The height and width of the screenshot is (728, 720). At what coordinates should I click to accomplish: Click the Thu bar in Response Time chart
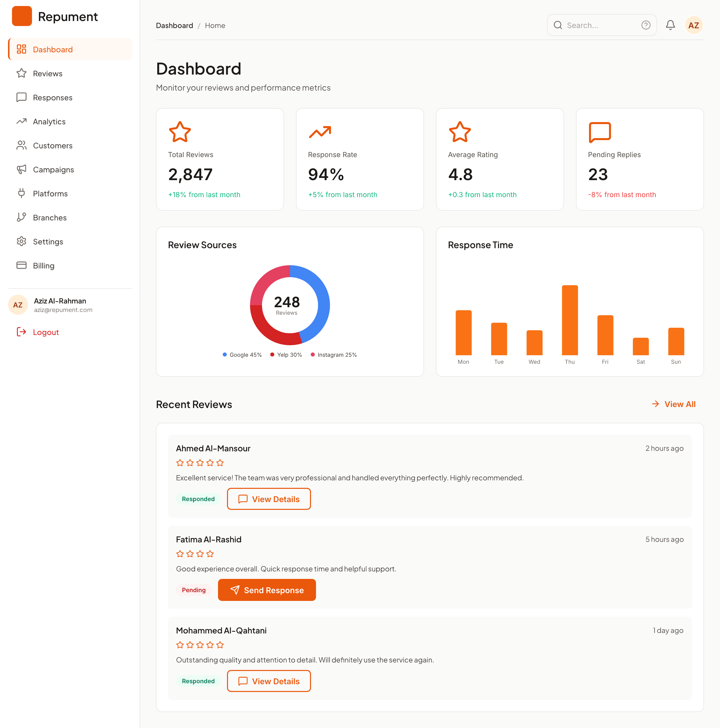pos(570,320)
